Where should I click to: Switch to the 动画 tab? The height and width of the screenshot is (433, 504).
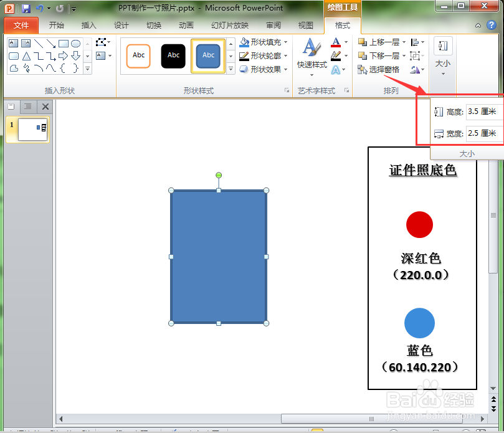pyautogui.click(x=186, y=26)
